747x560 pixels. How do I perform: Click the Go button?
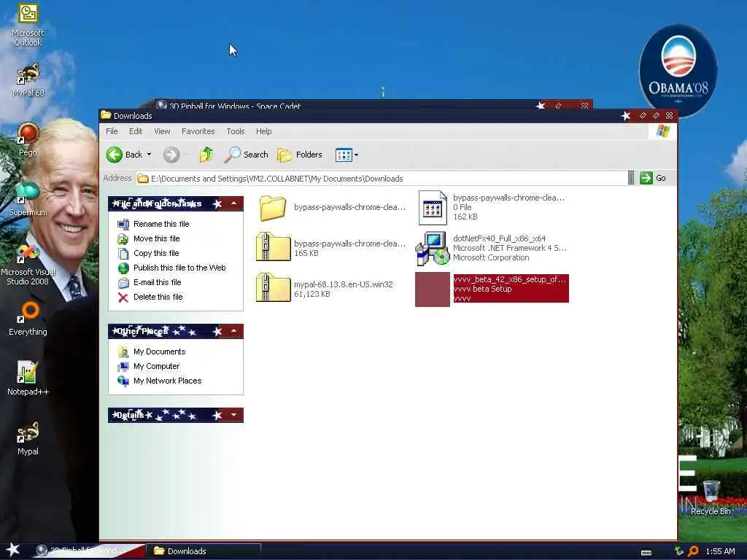tap(653, 178)
